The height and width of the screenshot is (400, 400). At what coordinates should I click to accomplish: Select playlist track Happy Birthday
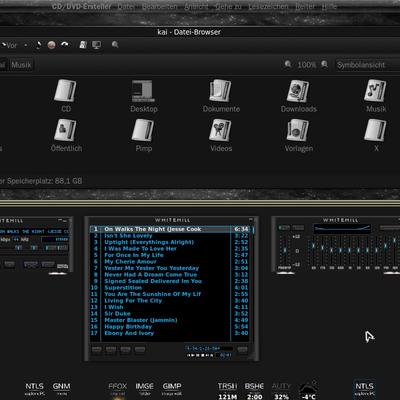pos(169,327)
